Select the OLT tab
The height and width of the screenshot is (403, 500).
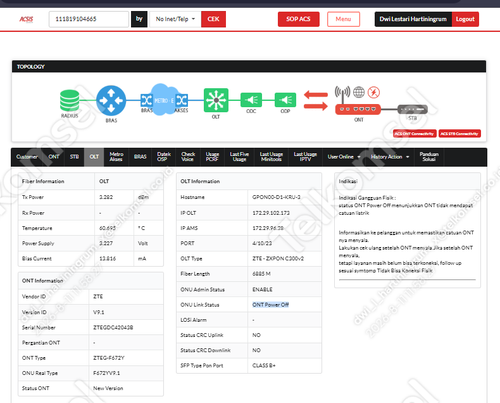point(94,157)
